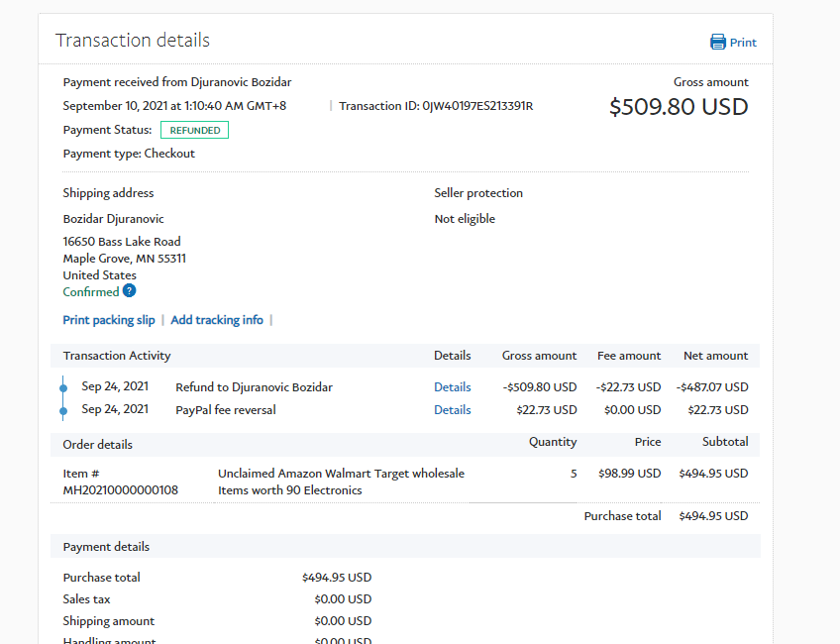This screenshot has height=644, width=840.
Task: Click the Not eligible seller protection text
Action: point(465,219)
